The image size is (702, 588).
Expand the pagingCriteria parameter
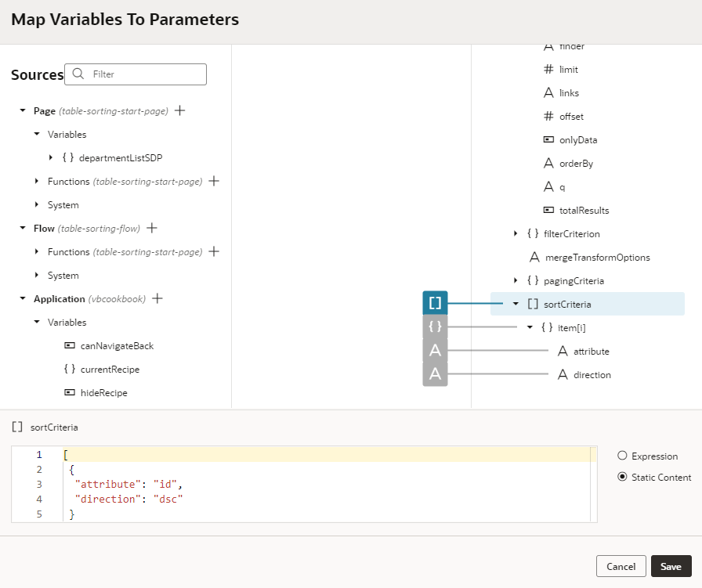(516, 281)
